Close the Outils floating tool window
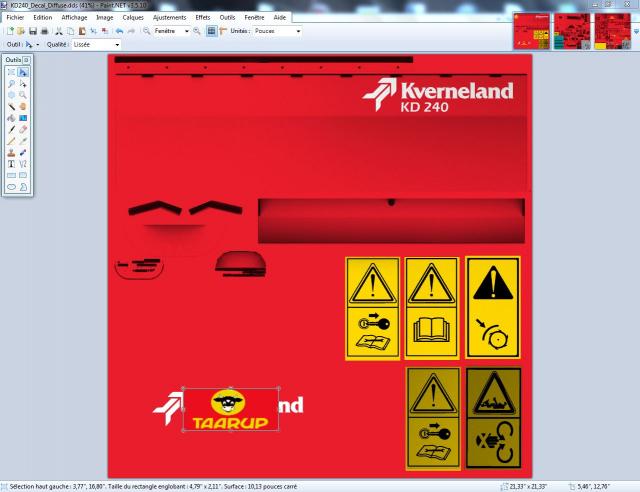Screen dimensions: 640x492 click(26, 60)
